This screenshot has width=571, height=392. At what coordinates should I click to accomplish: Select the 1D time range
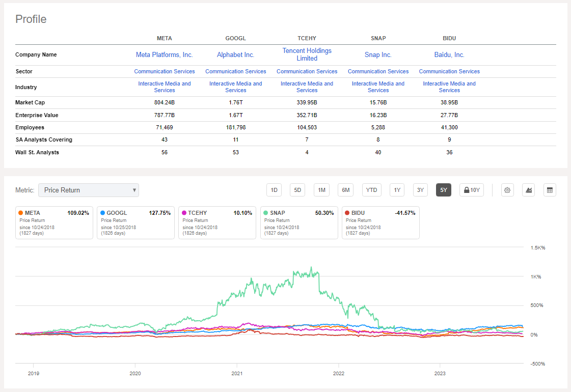click(274, 190)
